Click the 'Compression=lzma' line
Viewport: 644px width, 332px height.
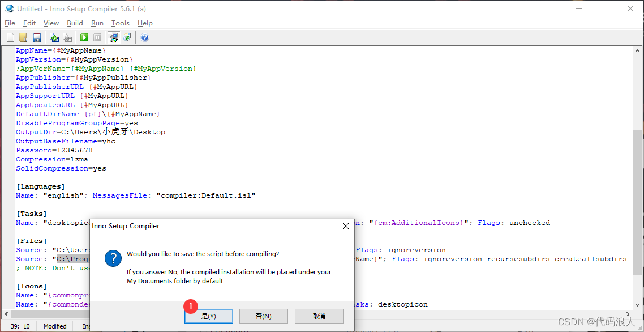coord(51,159)
